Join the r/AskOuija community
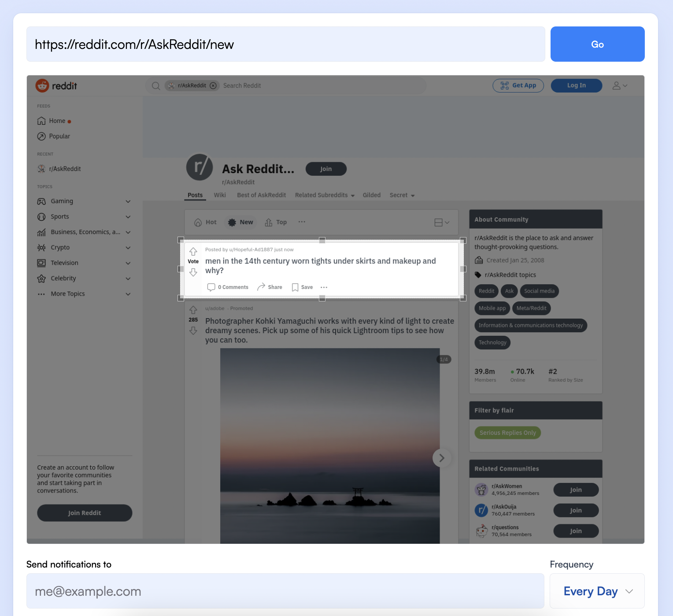Image resolution: width=673 pixels, height=616 pixels. coord(576,510)
